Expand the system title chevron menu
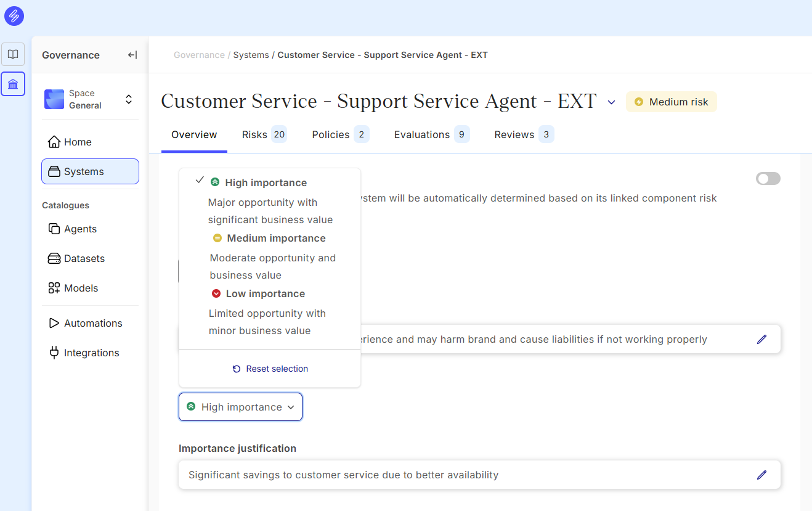This screenshot has width=812, height=511. 611,102
